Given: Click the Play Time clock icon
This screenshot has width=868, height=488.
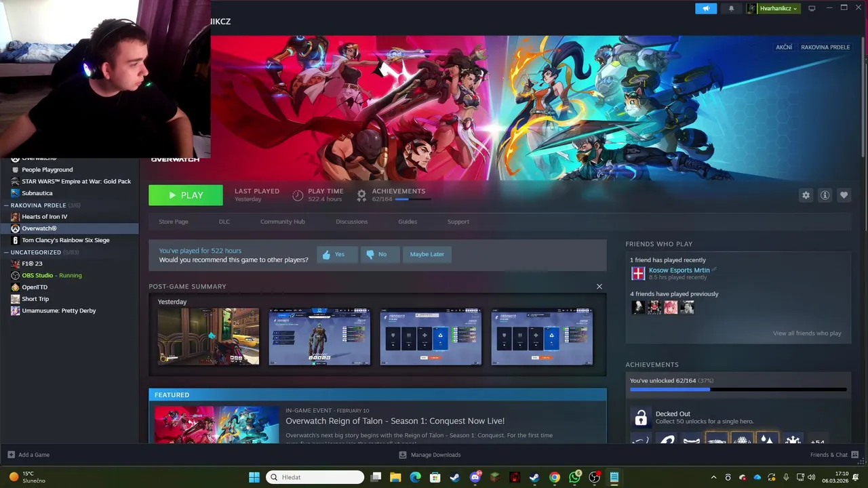Looking at the screenshot, I should [298, 195].
